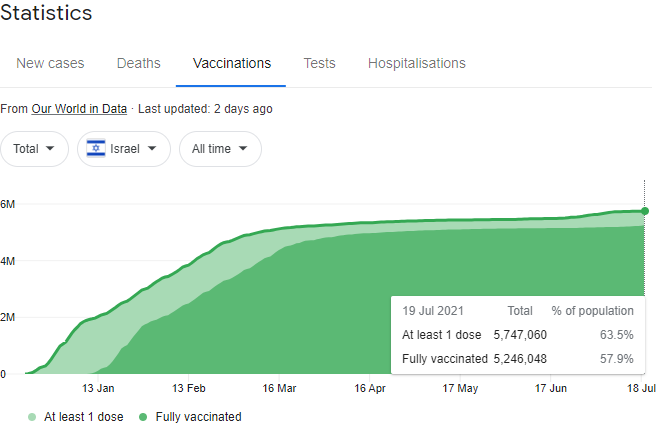
Task: Click the green data point at chart end
Action: click(645, 211)
